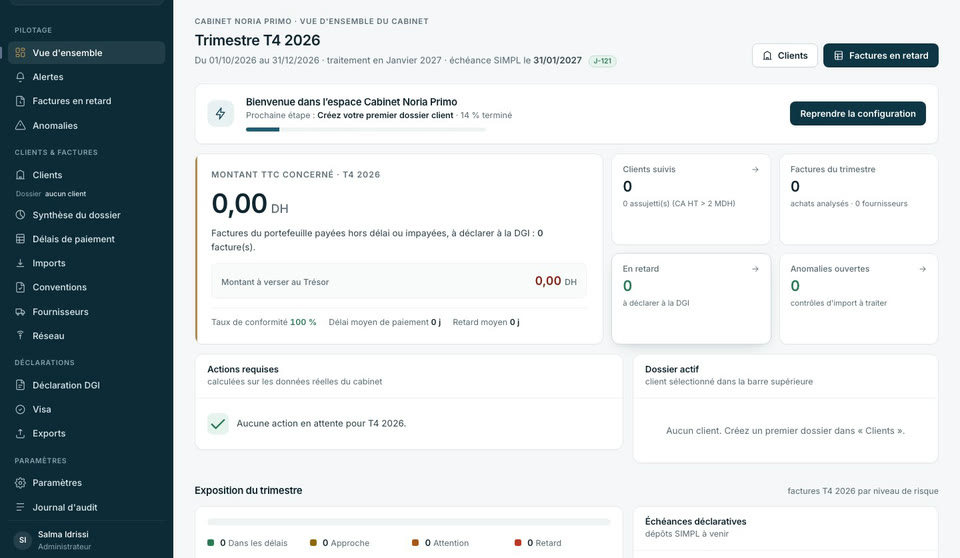This screenshot has height=558, width=960.
Task: Click 'Aucune action en attente pour T4 2026.'
Action: (321, 423)
